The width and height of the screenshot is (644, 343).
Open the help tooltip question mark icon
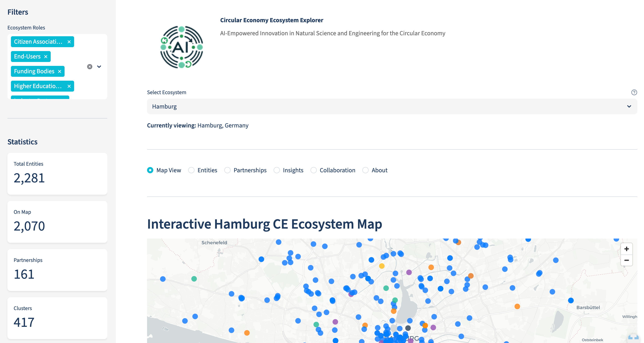pos(634,92)
